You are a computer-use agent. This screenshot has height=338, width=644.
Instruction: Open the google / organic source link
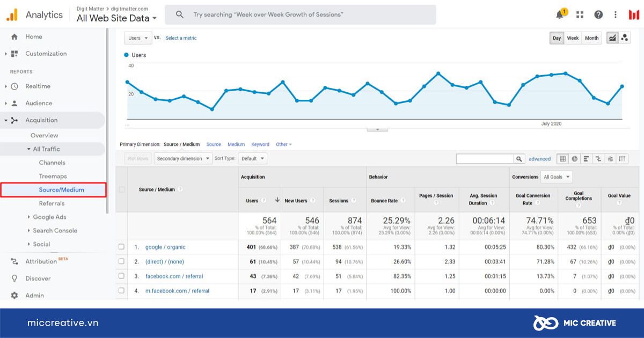(x=165, y=247)
